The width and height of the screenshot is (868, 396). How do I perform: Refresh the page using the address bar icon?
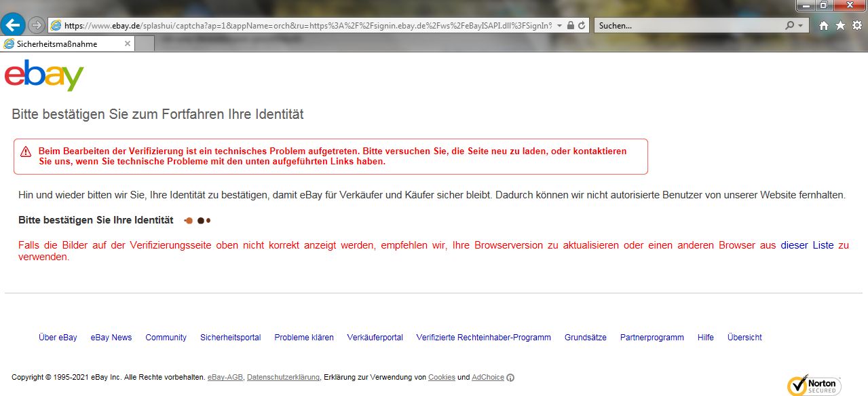tap(580, 25)
